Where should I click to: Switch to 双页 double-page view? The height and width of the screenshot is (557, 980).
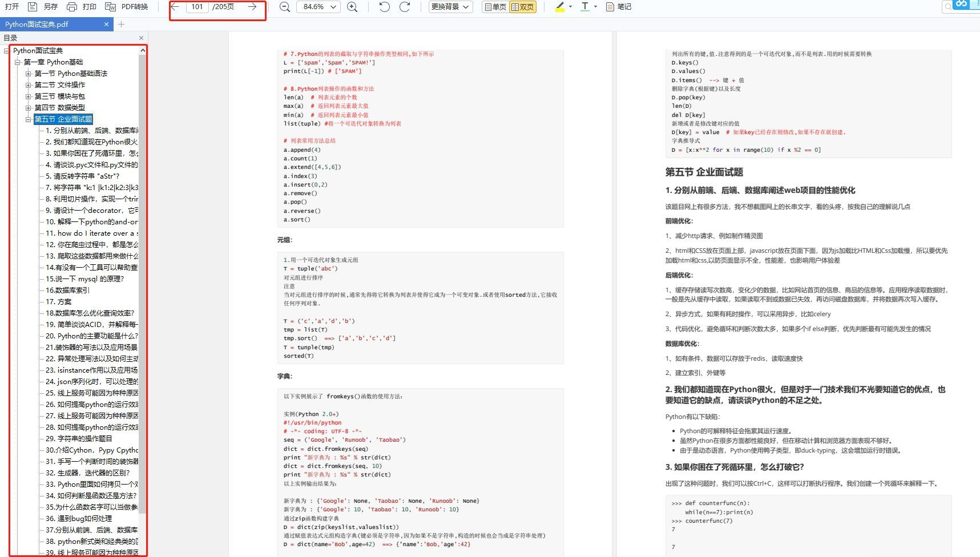click(x=523, y=7)
